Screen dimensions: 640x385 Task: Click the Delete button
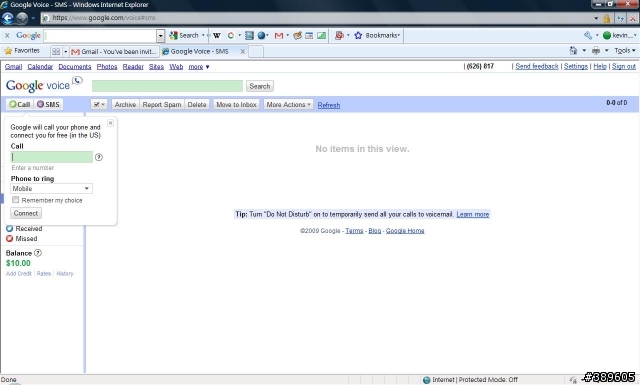click(197, 105)
